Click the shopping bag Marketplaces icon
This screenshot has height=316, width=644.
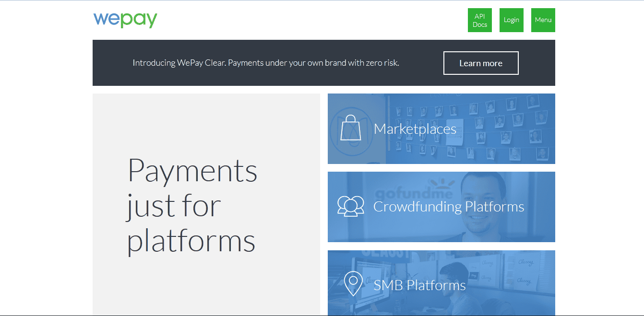click(350, 128)
